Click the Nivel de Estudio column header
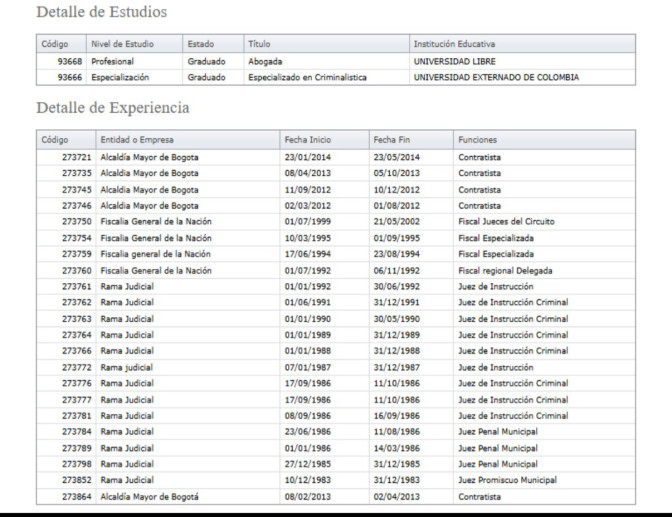 pos(119,44)
